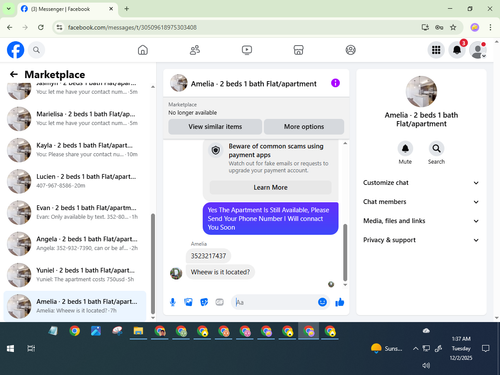The width and height of the screenshot is (500, 375).
Task: Go to the Home feed icon
Action: coord(143,50)
